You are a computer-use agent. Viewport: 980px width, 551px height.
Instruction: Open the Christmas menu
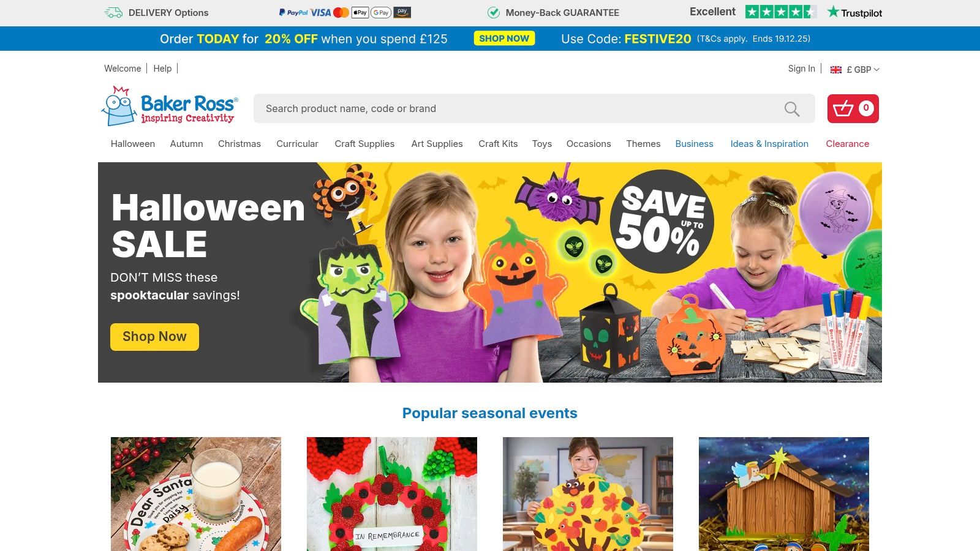click(x=239, y=144)
